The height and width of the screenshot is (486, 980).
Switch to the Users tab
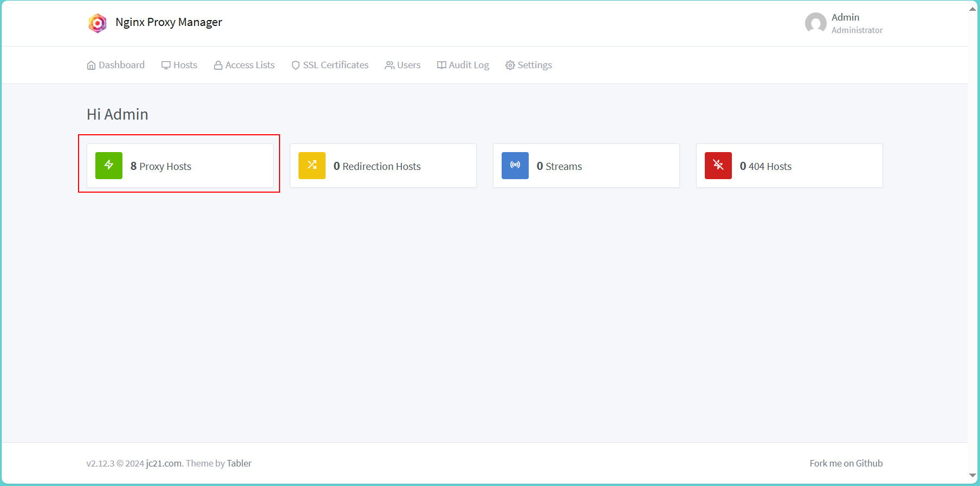pyautogui.click(x=403, y=65)
